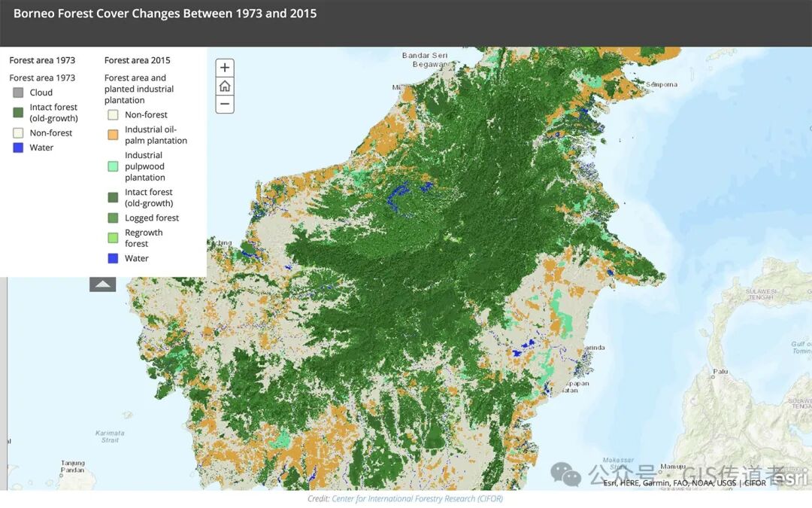The image size is (812, 508).
Task: Reset map with the home button
Action: (x=225, y=86)
